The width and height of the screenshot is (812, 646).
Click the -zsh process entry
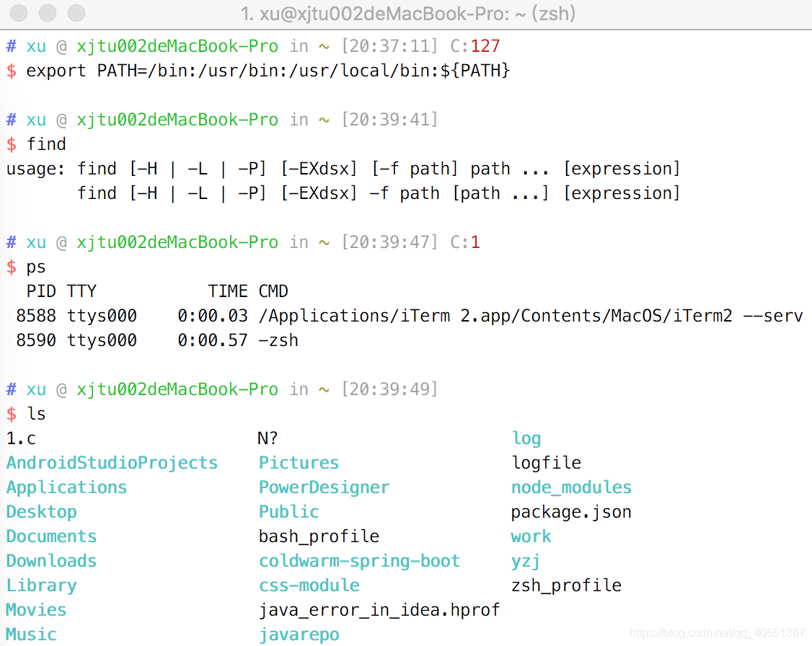pos(278,340)
